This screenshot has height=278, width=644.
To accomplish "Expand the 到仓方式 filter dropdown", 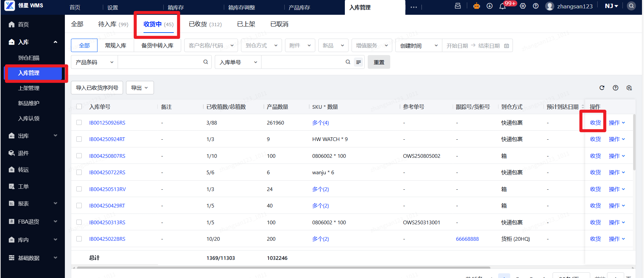I will point(261,45).
